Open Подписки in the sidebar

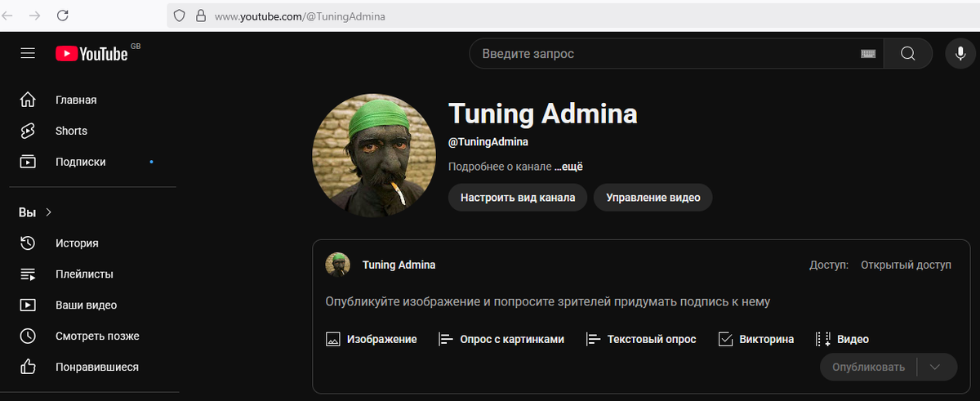click(x=80, y=162)
